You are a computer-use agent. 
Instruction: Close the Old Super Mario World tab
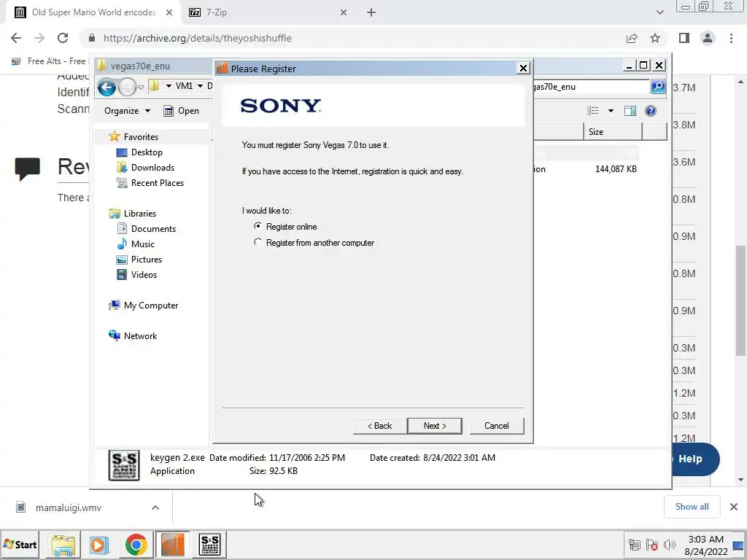[169, 12]
